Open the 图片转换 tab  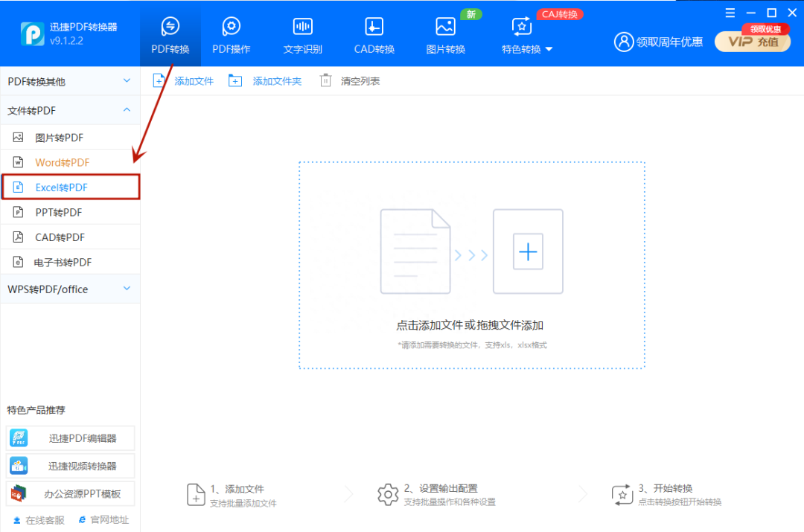446,36
